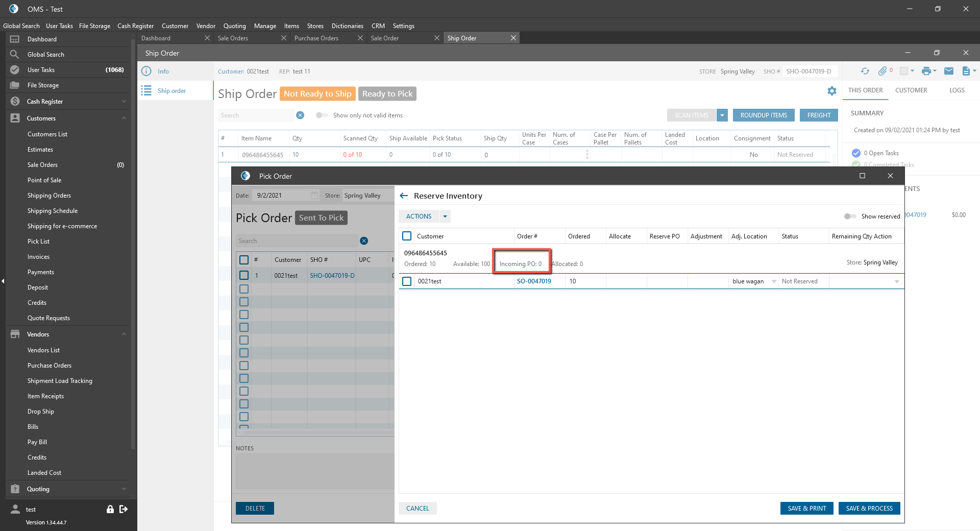Open Ship Order settings gear
Image resolution: width=980 pixels, height=531 pixels.
point(832,91)
